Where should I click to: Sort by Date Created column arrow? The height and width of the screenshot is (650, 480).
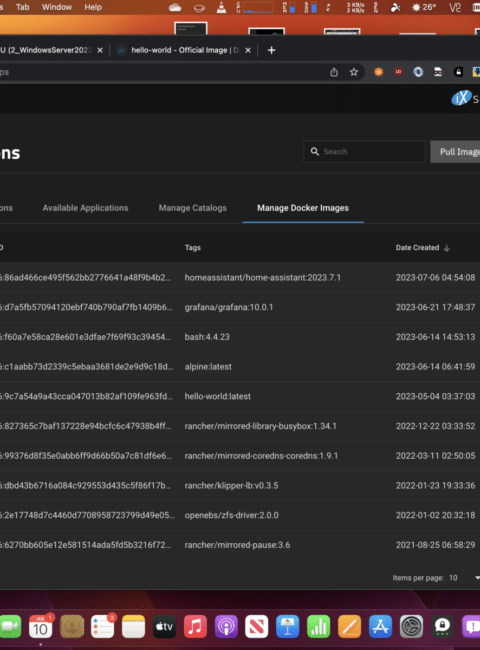[x=446, y=248]
